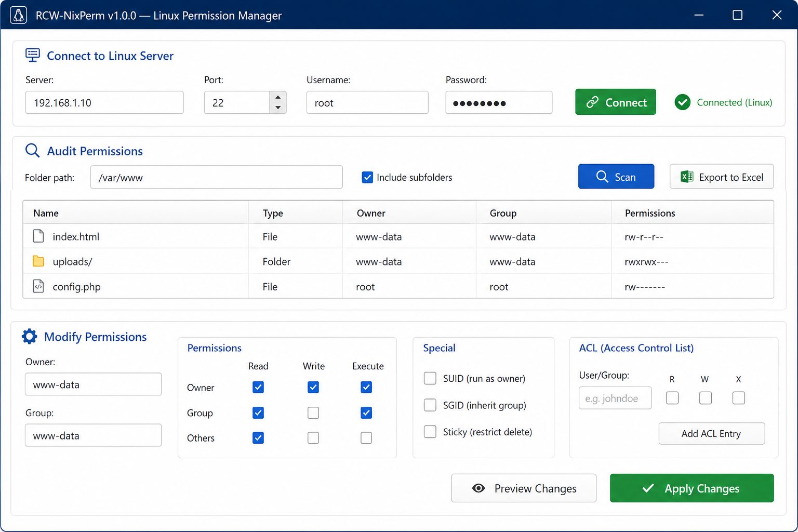798x532 pixels.
Task: Select the index.html file name
Action: [76, 236]
